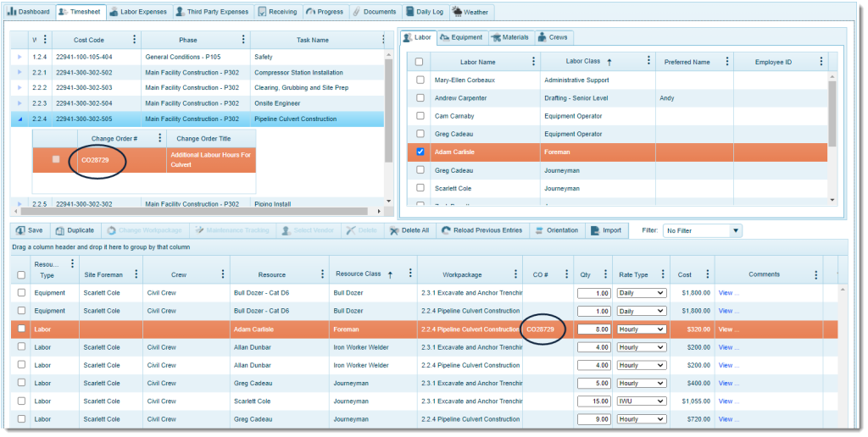The image size is (868, 437).
Task: Switch to the Weather tab
Action: (470, 12)
